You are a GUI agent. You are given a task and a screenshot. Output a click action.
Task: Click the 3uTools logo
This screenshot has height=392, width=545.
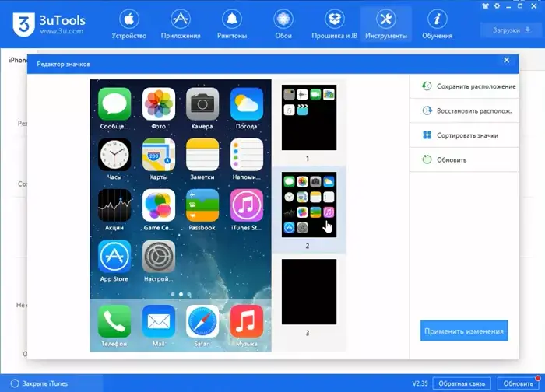48,24
